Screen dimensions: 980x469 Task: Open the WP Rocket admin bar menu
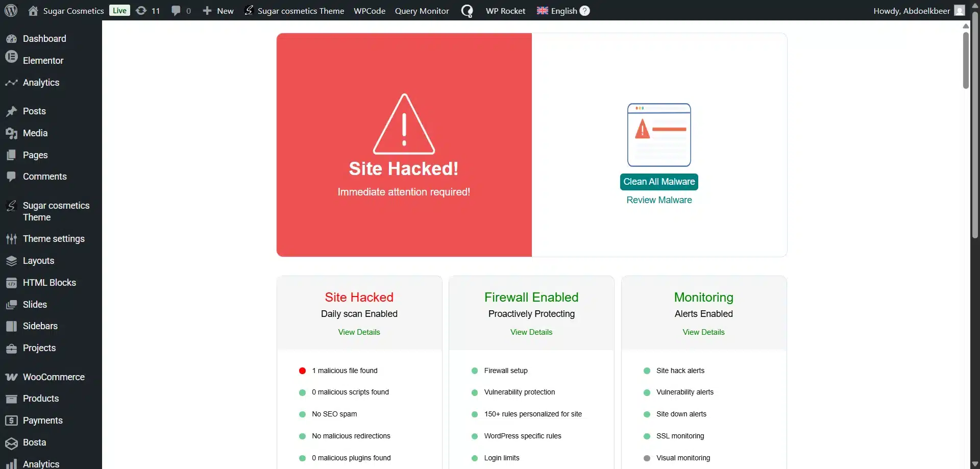tap(505, 11)
